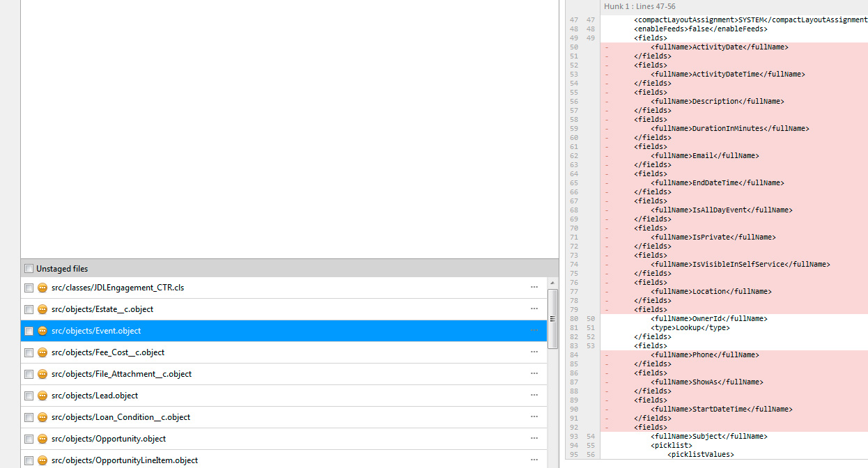Select the src/objects/OpportunityLineItem.object row
Viewport: 868px width, 468px height.
284,460
